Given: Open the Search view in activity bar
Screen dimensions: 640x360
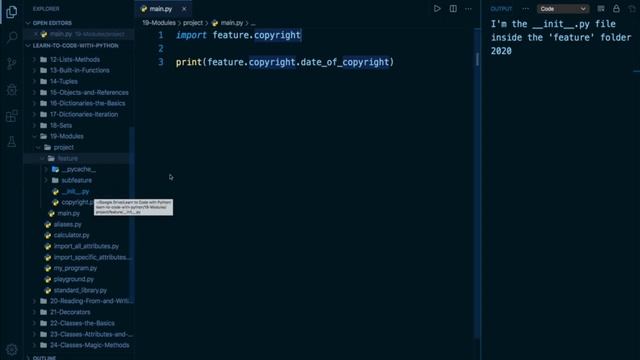Looking at the screenshot, I should click(x=11, y=38).
